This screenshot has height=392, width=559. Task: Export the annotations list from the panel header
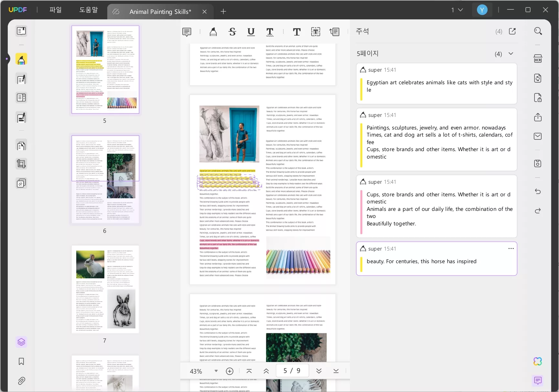click(512, 31)
